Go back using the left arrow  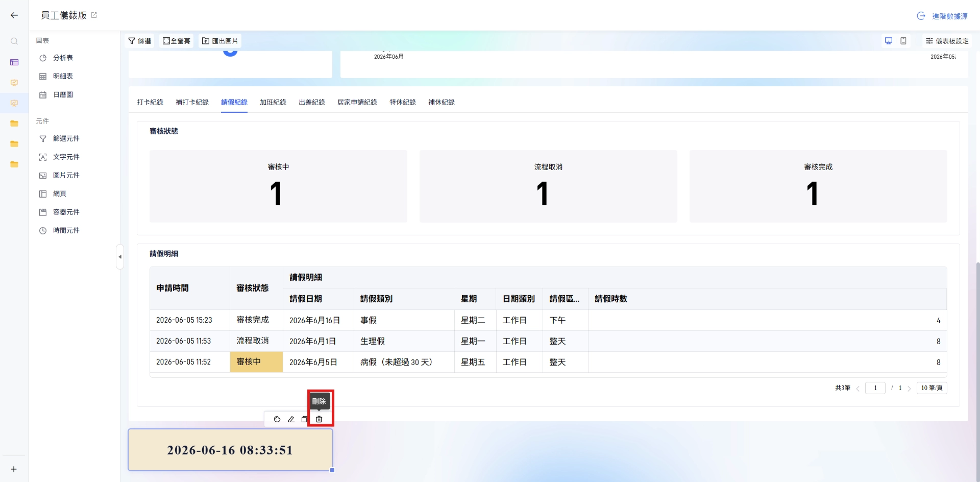(14, 15)
